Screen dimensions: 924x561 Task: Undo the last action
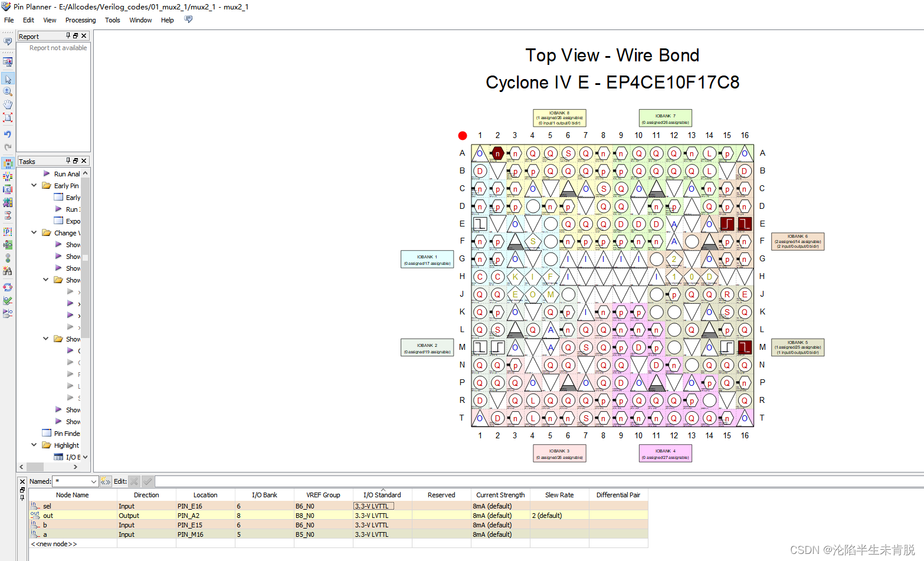(8, 134)
